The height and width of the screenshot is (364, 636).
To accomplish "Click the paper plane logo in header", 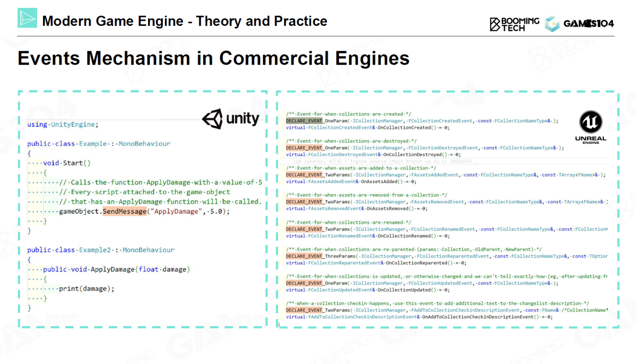I will tap(27, 18).
